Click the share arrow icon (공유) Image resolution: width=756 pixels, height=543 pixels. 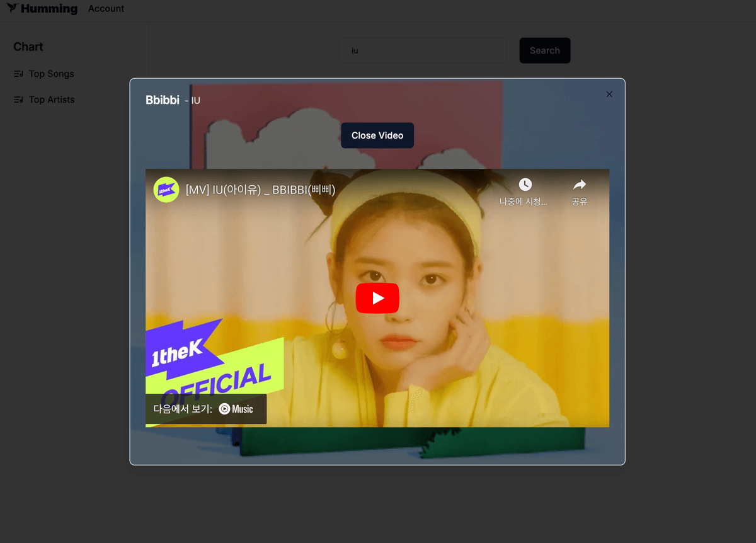tap(580, 185)
